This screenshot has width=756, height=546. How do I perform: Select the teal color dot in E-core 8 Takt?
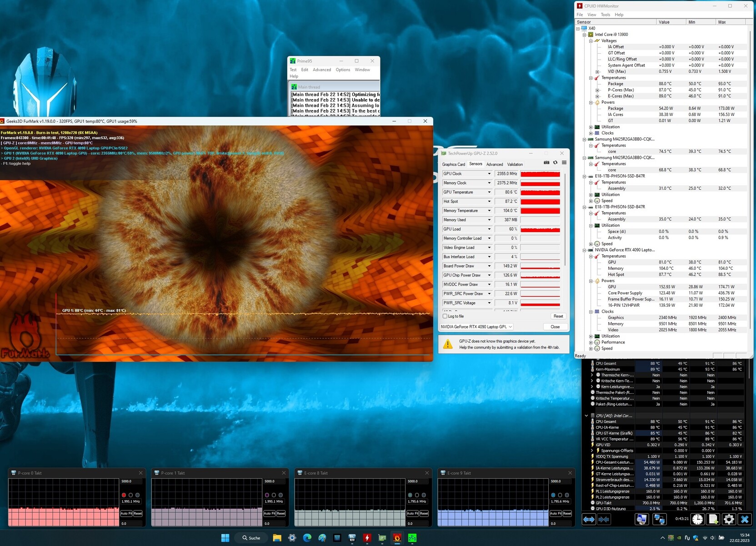(410, 495)
